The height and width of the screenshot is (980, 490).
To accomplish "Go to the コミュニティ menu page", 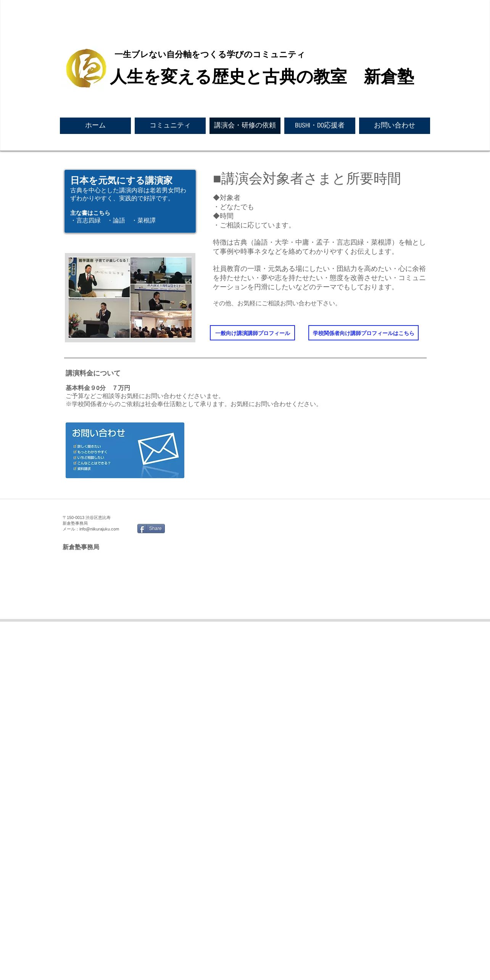I will click(x=170, y=126).
